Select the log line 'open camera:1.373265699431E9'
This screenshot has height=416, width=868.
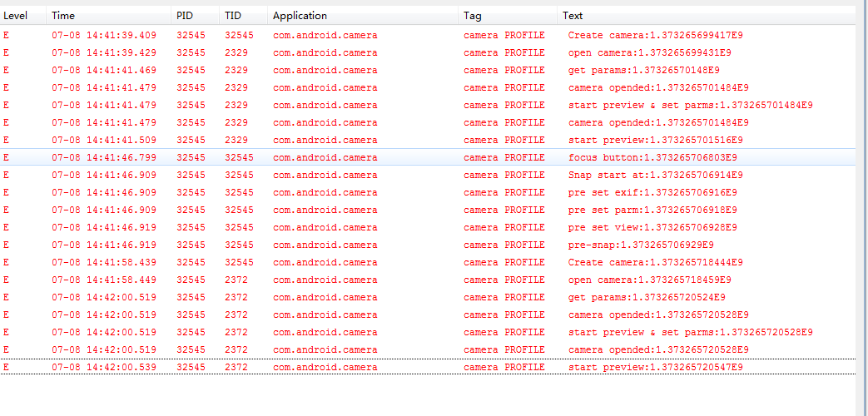[x=428, y=53]
